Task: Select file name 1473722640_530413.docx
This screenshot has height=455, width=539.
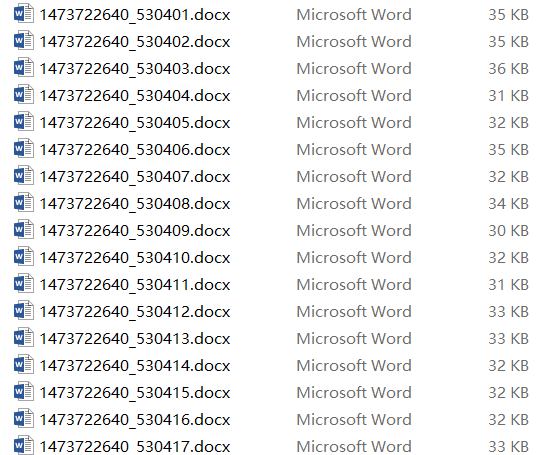Action: (x=135, y=339)
